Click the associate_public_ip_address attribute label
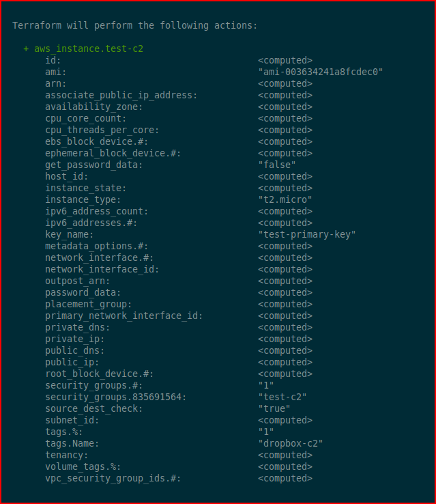 (x=121, y=96)
